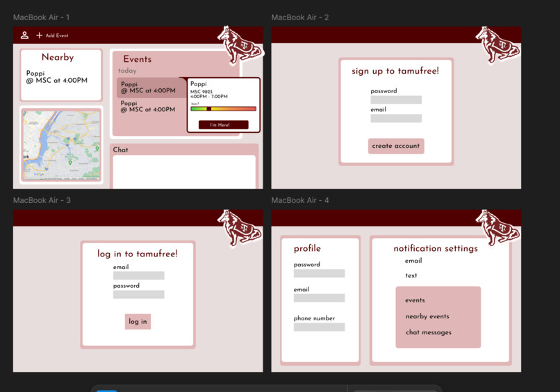Click the Chat heading

120,149
